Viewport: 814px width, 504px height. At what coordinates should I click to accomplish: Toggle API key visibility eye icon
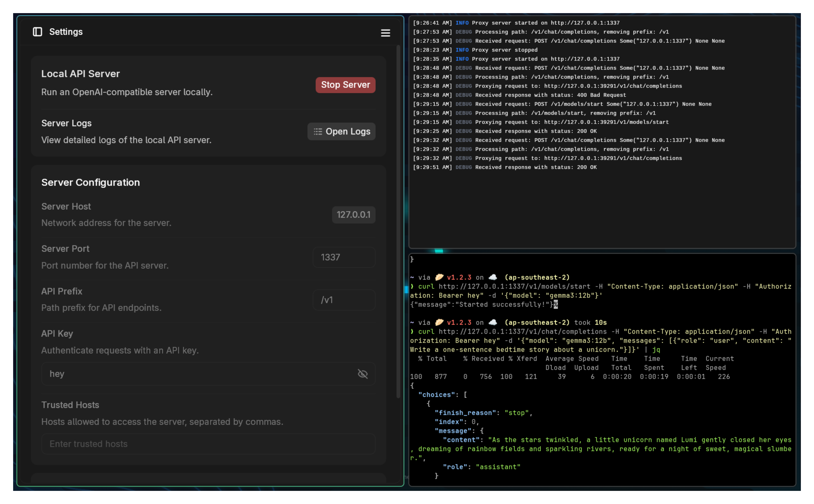coord(363,374)
